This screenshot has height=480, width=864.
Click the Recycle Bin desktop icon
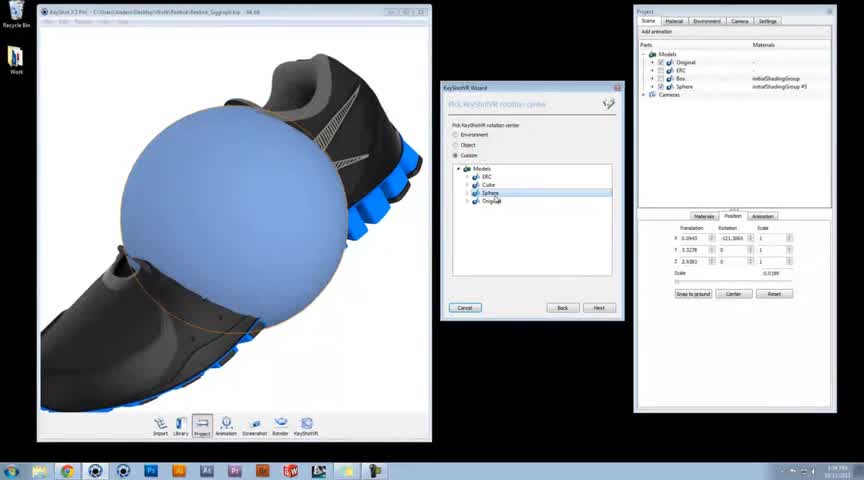(17, 14)
